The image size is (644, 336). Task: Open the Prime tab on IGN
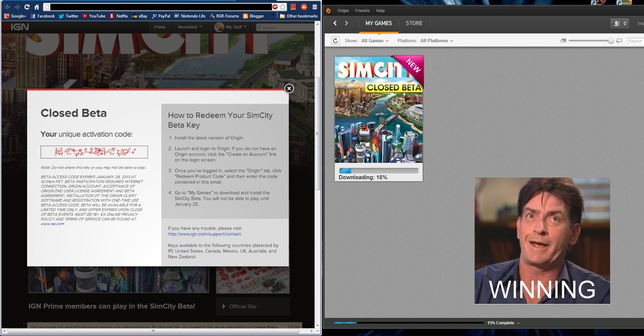pos(160,27)
